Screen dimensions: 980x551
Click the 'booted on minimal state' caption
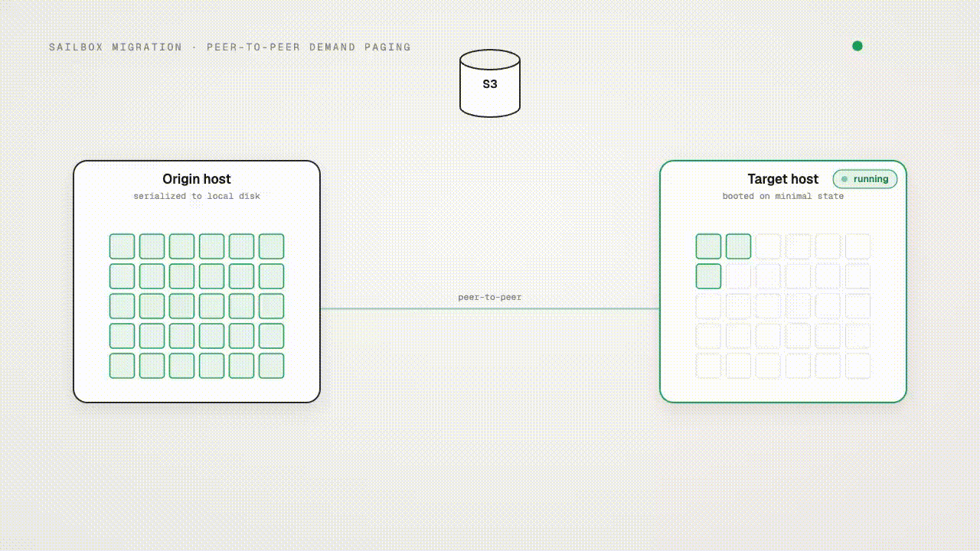783,197
